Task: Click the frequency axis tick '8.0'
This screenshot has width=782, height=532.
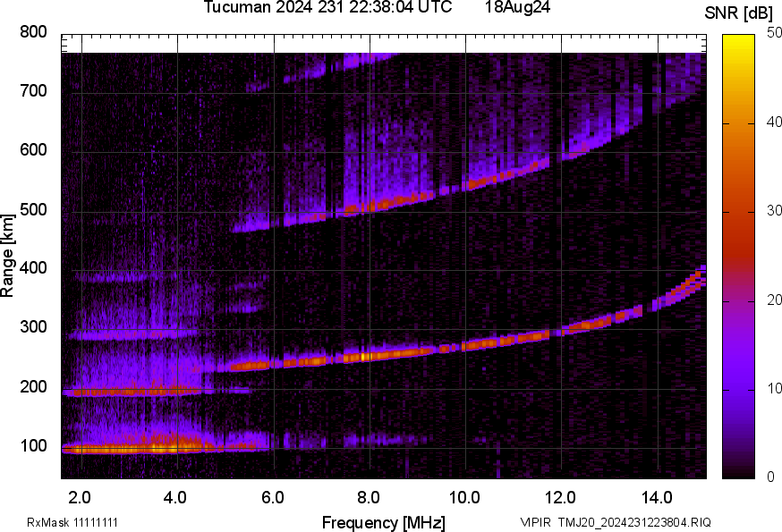Action: click(368, 498)
